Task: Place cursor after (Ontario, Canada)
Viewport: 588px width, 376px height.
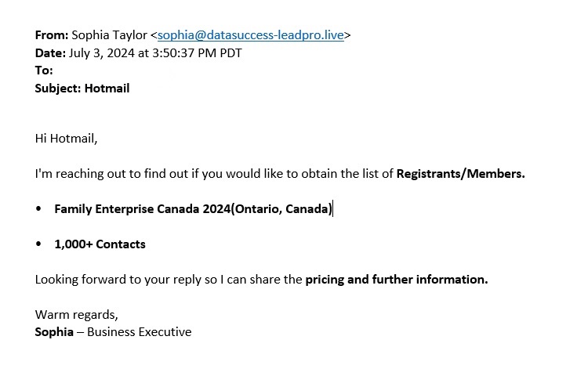Action: coord(332,209)
